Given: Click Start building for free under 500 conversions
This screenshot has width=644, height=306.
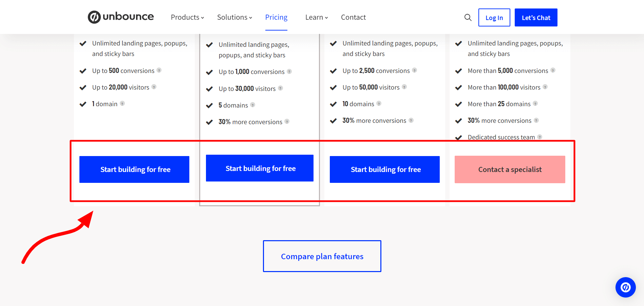Looking at the screenshot, I should (134, 169).
